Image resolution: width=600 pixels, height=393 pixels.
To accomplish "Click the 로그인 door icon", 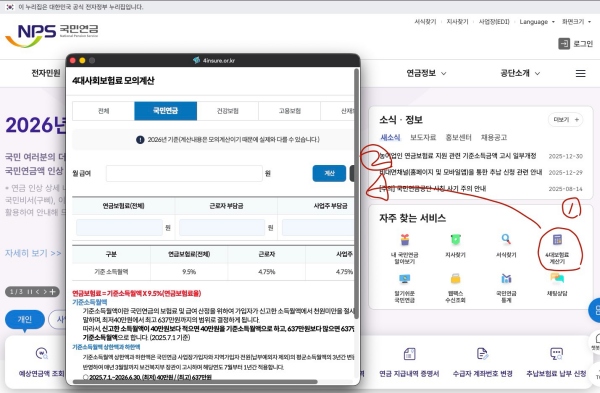I will click(x=564, y=44).
